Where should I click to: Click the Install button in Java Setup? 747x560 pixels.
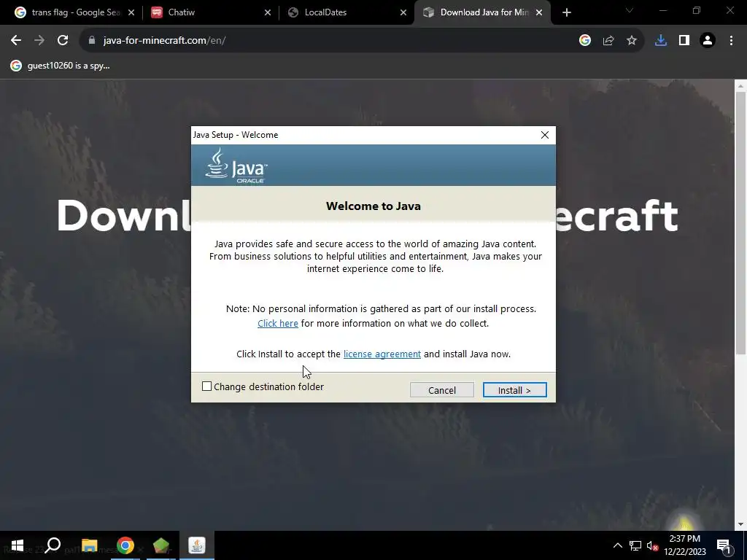(x=514, y=390)
